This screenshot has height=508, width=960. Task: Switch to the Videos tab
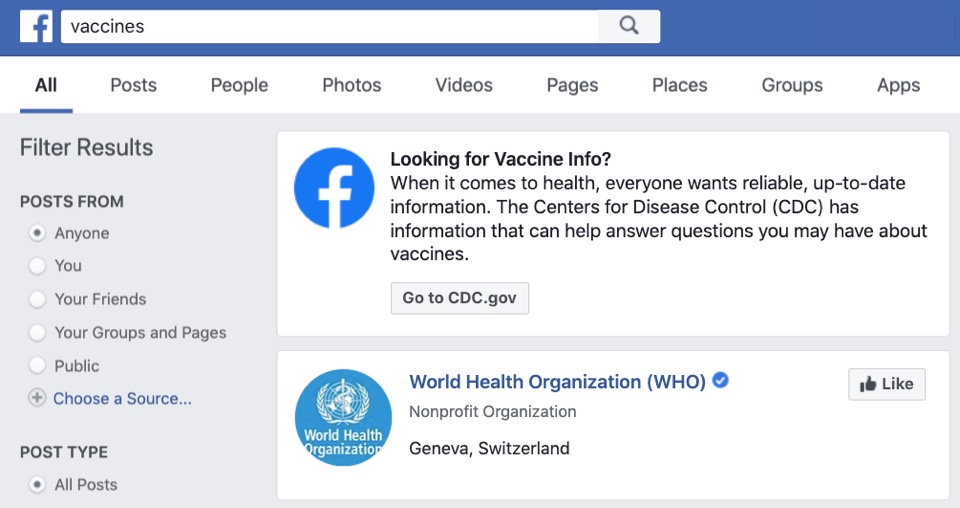click(463, 85)
